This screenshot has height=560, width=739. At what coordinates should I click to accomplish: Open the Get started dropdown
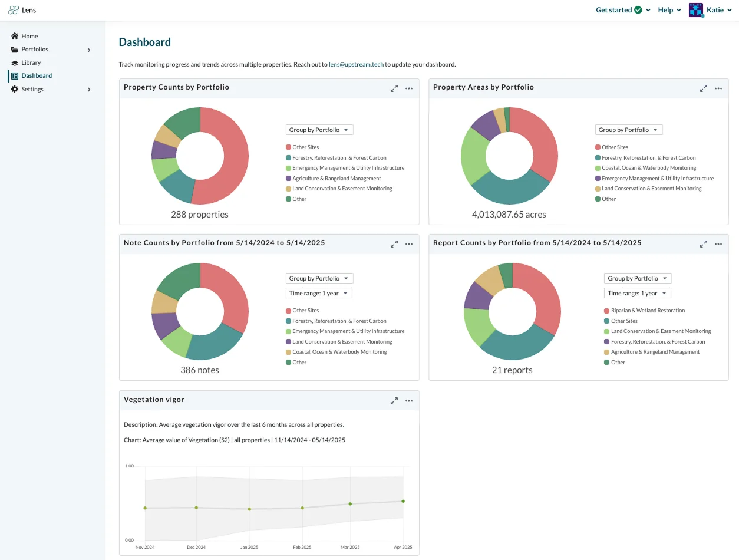coord(623,10)
